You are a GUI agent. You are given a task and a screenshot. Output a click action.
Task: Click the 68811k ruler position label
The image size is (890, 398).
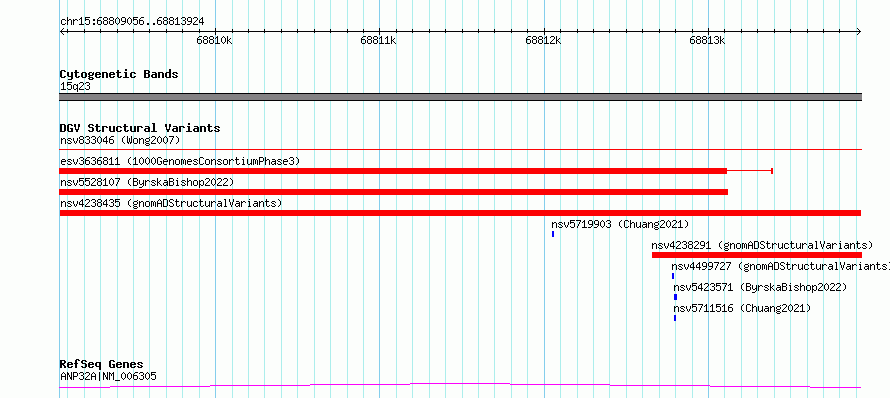(x=379, y=40)
